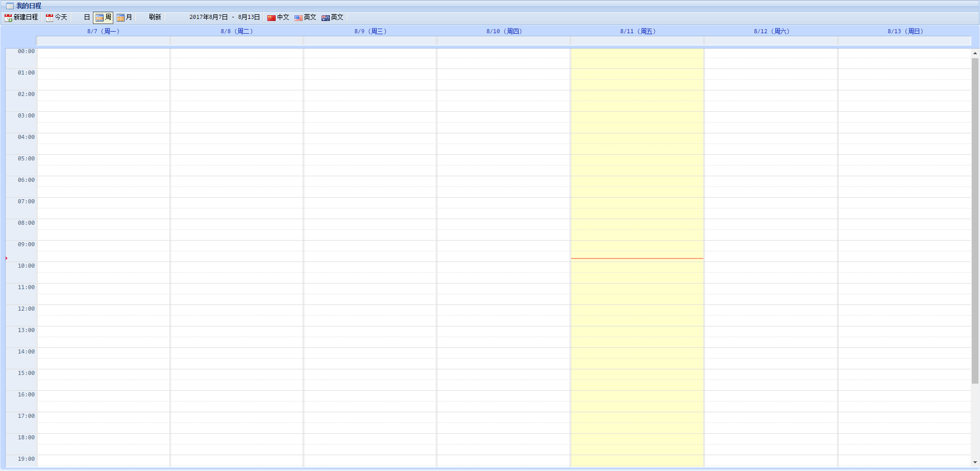Click the 15:00 time label
This screenshot has width=980, height=471.
coord(26,373)
